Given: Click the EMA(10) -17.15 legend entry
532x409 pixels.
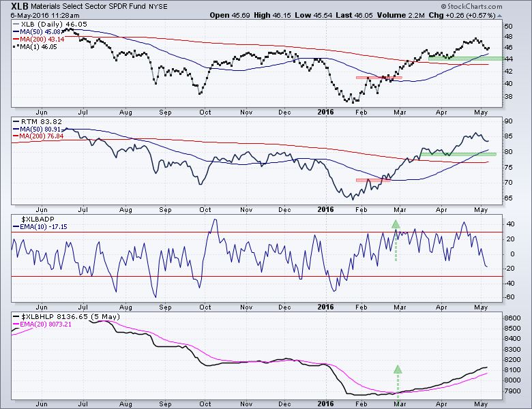Looking at the screenshot, I should click(x=40, y=226).
